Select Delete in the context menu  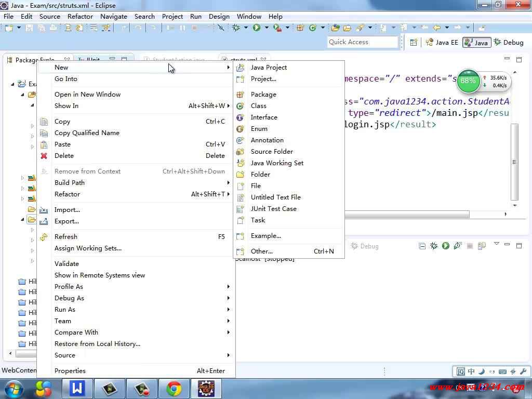tap(136, 156)
